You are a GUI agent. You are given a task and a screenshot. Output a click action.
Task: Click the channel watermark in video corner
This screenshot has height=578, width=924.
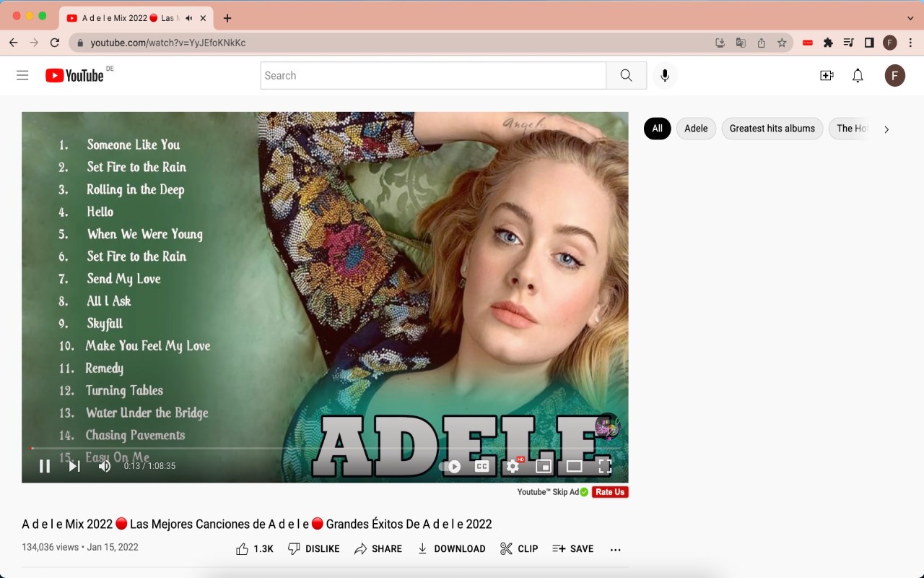coord(608,426)
